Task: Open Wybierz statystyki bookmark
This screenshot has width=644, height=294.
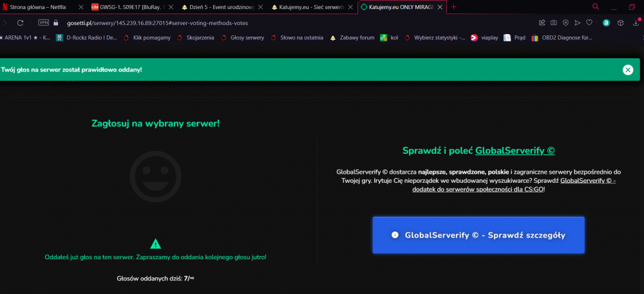Action: pos(435,38)
